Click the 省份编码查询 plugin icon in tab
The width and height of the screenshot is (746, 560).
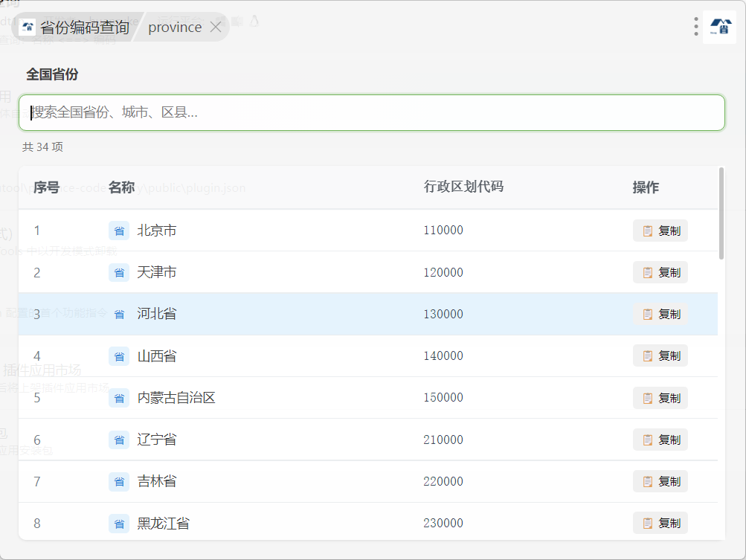point(28,28)
